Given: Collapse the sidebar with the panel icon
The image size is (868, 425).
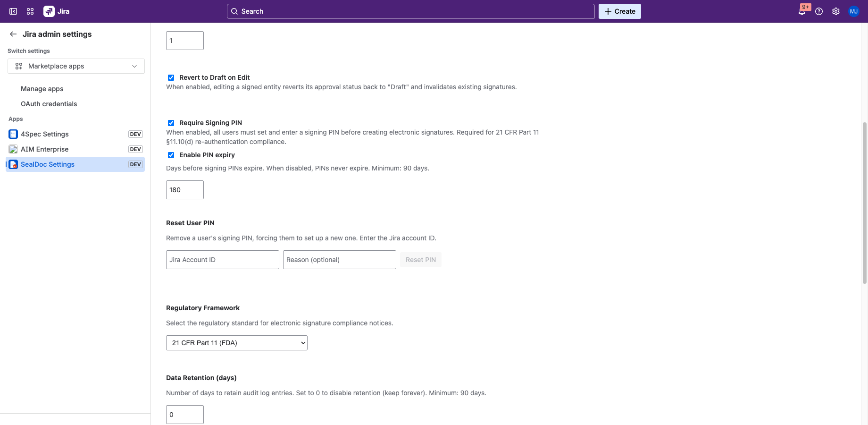Looking at the screenshot, I should [13, 11].
